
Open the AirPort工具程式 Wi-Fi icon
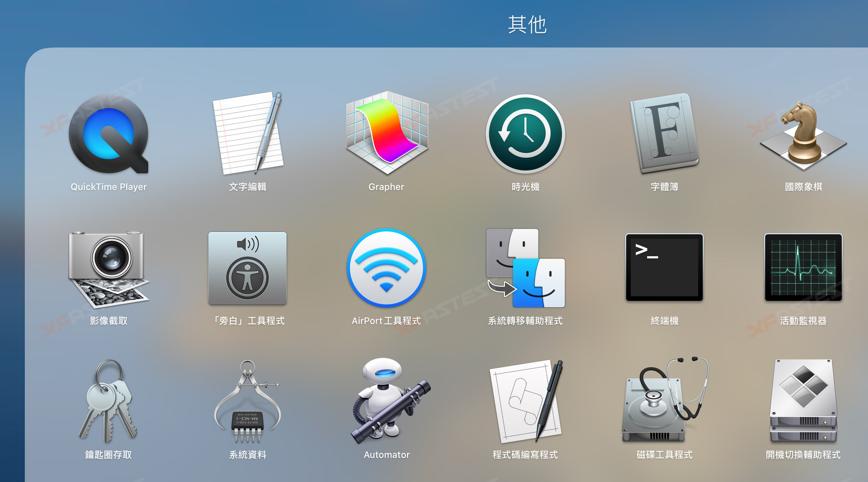click(x=386, y=268)
